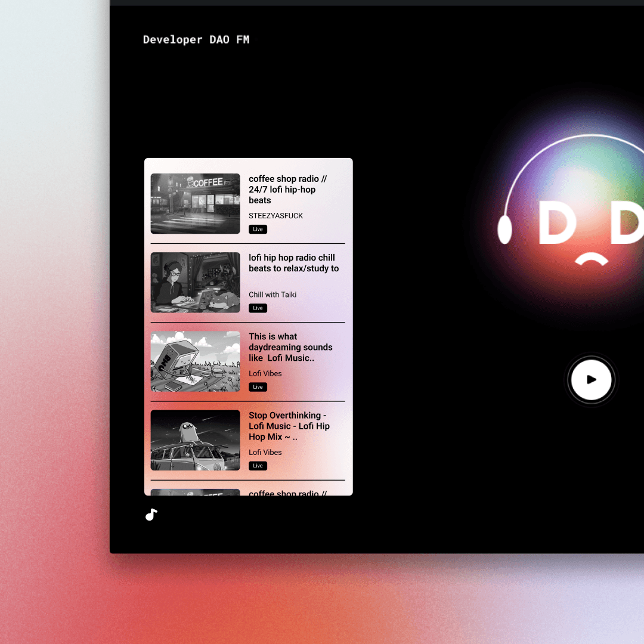Click the Live badge on the Taiki stream
Image resolution: width=644 pixels, height=644 pixels.
click(x=258, y=308)
